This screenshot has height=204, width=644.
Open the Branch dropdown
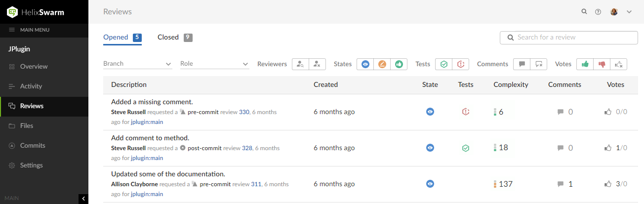[x=137, y=64]
